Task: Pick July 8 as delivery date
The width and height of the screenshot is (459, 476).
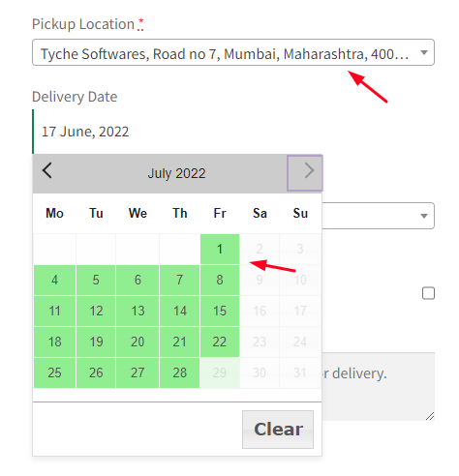Action: [220, 280]
